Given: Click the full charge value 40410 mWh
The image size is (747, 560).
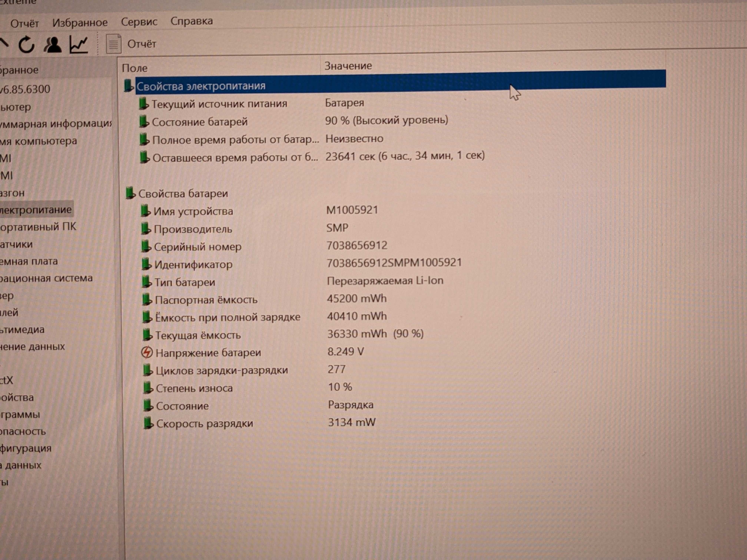Looking at the screenshot, I should point(357,316).
